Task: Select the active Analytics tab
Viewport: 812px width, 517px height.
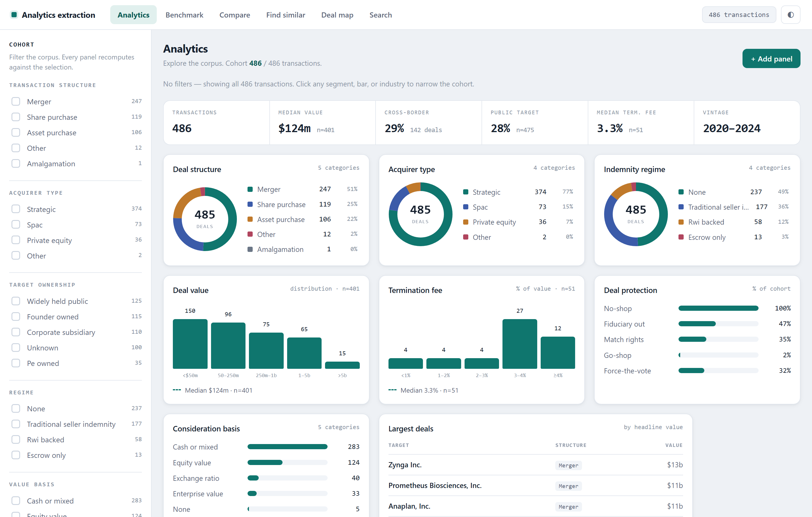Action: tap(133, 15)
